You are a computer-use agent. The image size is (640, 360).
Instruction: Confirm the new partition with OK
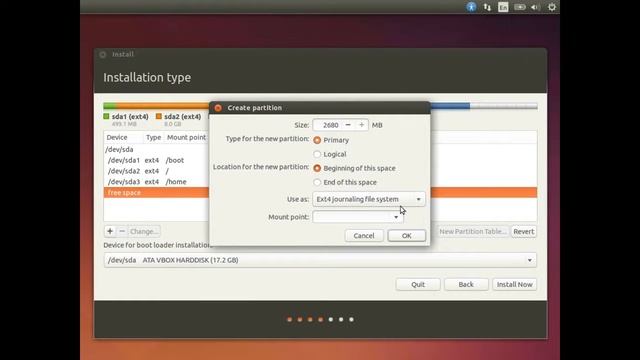[x=407, y=236]
